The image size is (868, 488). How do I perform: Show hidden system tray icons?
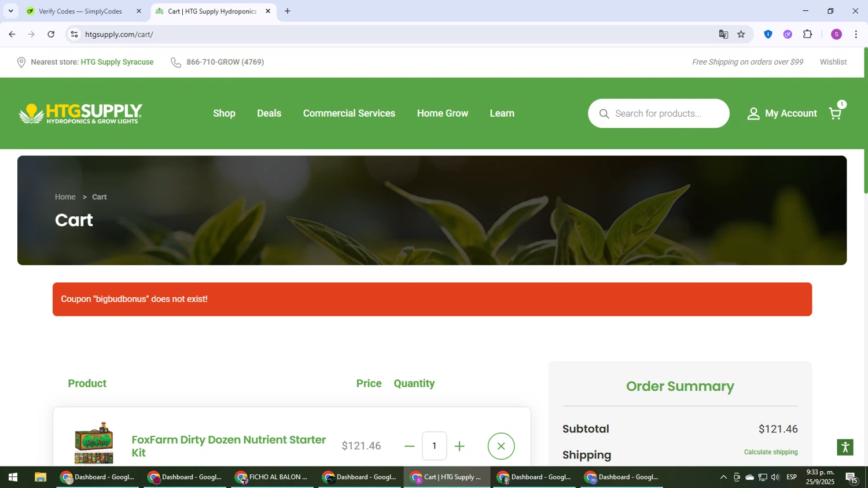click(x=723, y=477)
